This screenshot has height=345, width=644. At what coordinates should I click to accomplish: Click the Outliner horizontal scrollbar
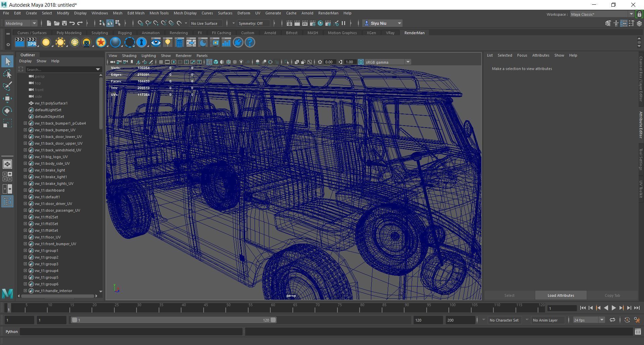(58, 296)
